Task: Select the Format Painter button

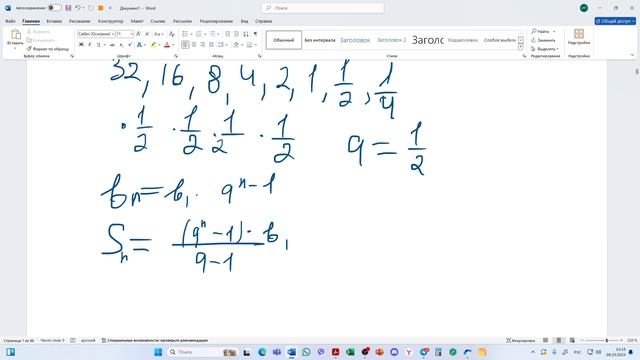Action: coord(48,49)
